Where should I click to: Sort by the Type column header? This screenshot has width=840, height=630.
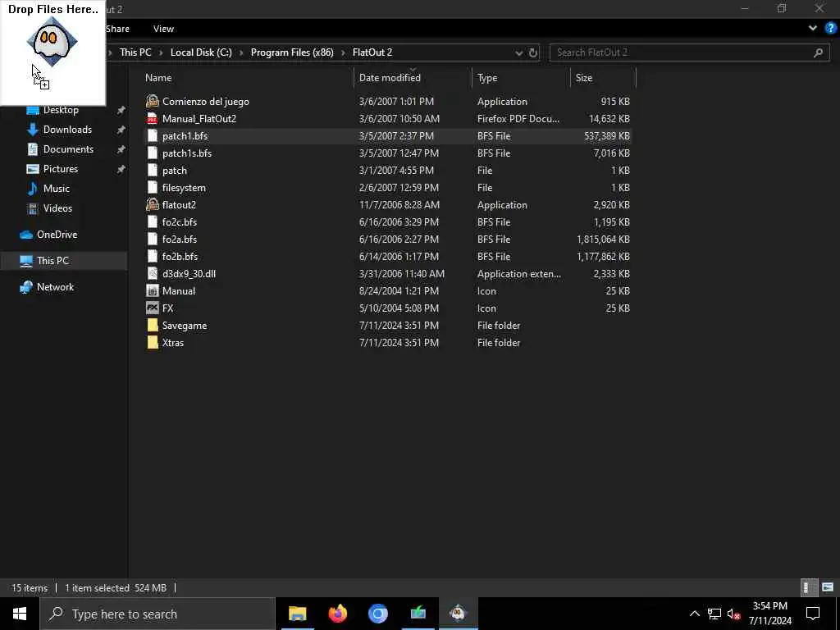(487, 78)
